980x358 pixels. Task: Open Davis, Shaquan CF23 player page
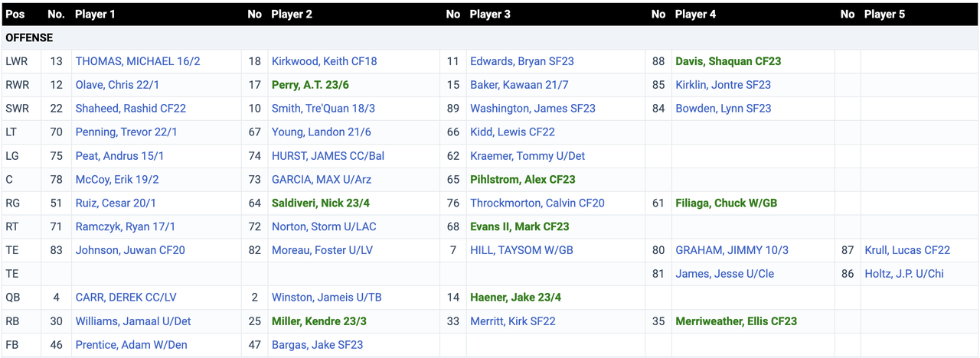click(x=728, y=61)
